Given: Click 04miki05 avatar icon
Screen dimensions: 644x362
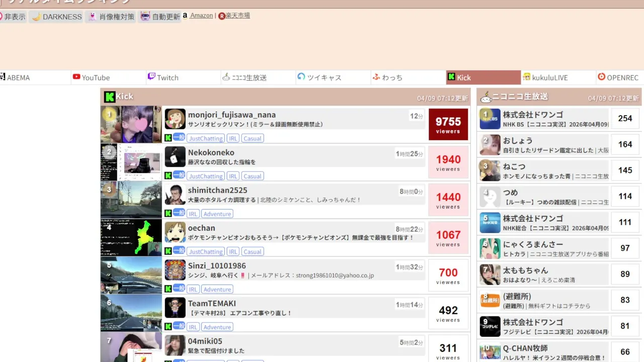Looking at the screenshot, I should click(x=175, y=345).
